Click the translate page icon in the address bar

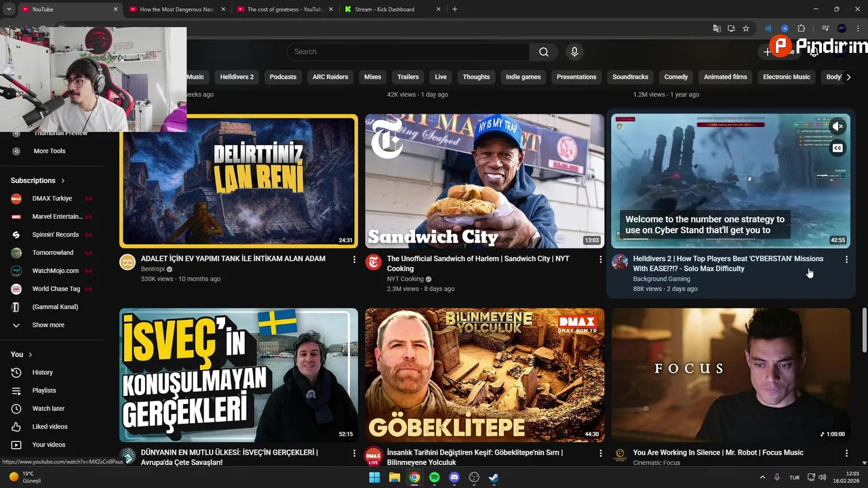click(x=717, y=28)
